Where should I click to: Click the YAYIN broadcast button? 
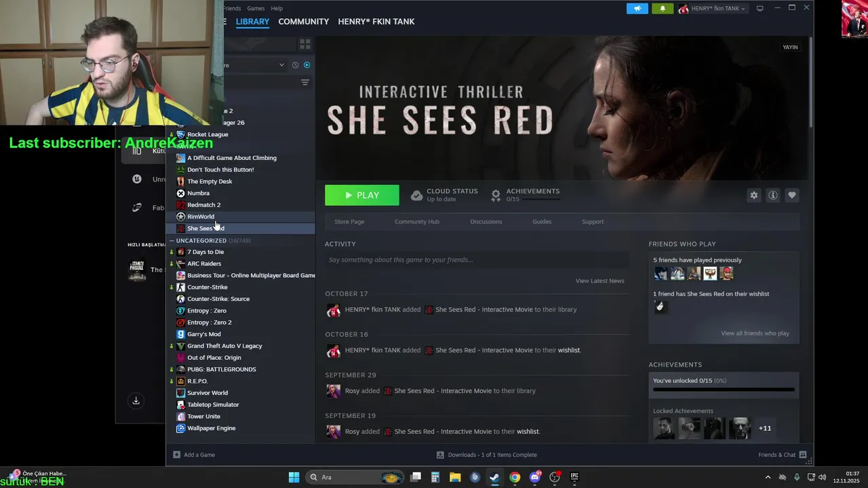coord(790,47)
